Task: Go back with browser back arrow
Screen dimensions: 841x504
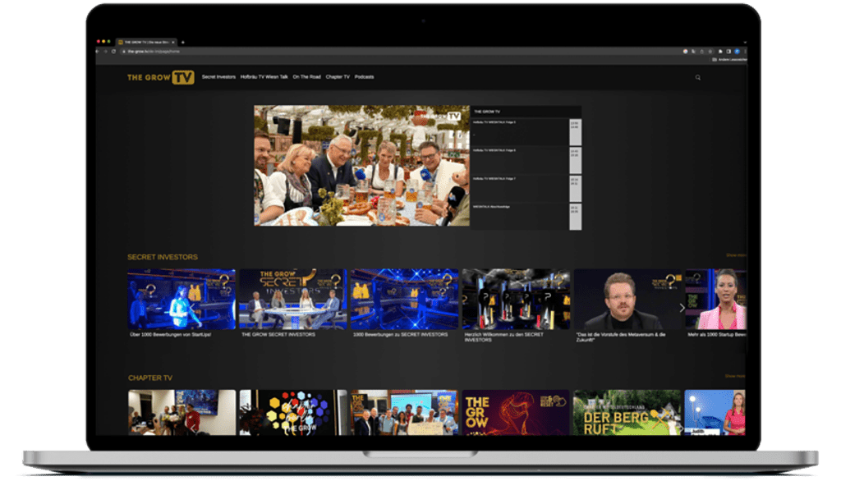Action: (98, 52)
